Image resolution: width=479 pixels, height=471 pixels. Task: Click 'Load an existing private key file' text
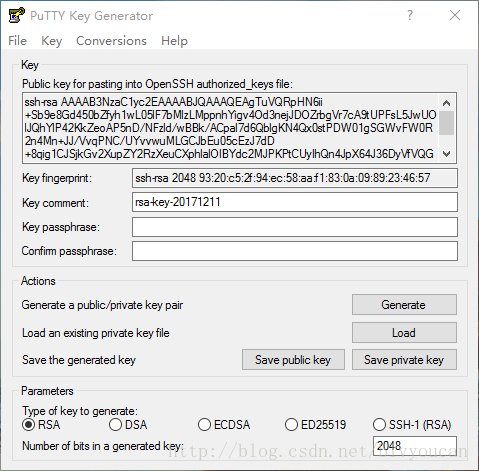coord(96,333)
